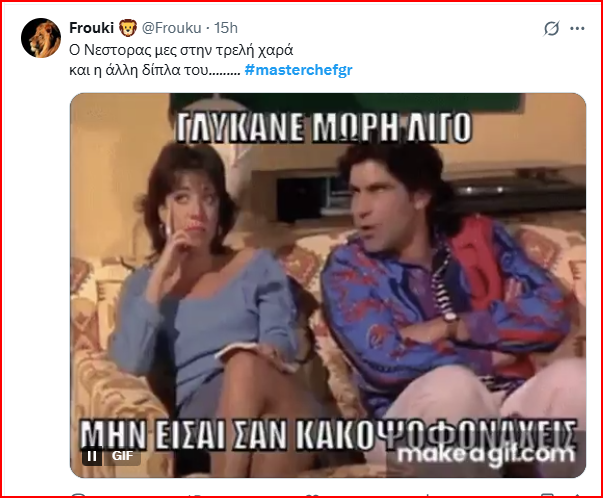Open Frouki's lion profile picture
Screen dimensions: 603x498
[x=41, y=38]
